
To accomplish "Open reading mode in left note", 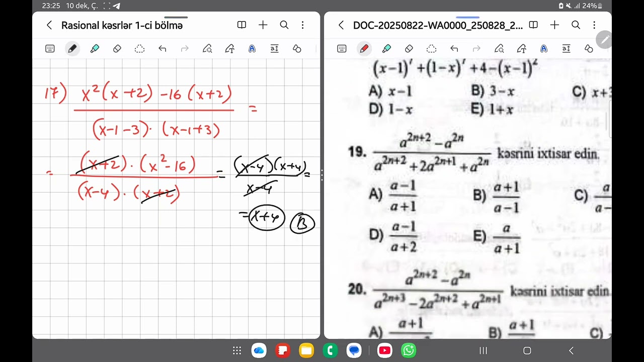I will pos(242,25).
